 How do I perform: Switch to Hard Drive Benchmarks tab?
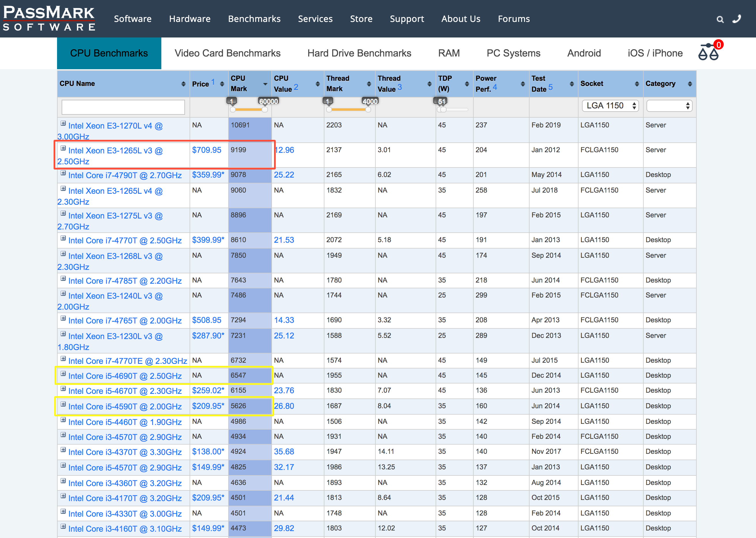359,53
